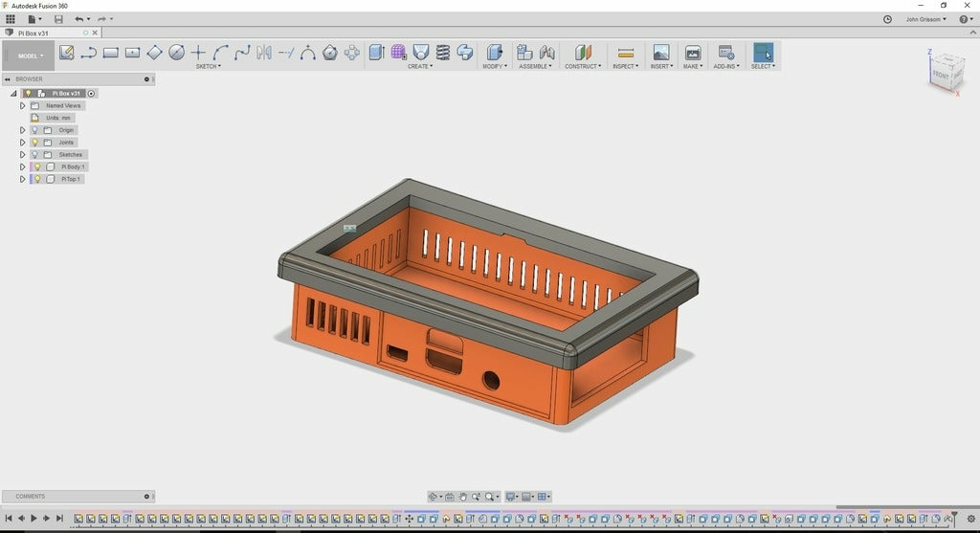Expand the Named Views tree node
This screenshot has width=980, height=533.
point(22,105)
